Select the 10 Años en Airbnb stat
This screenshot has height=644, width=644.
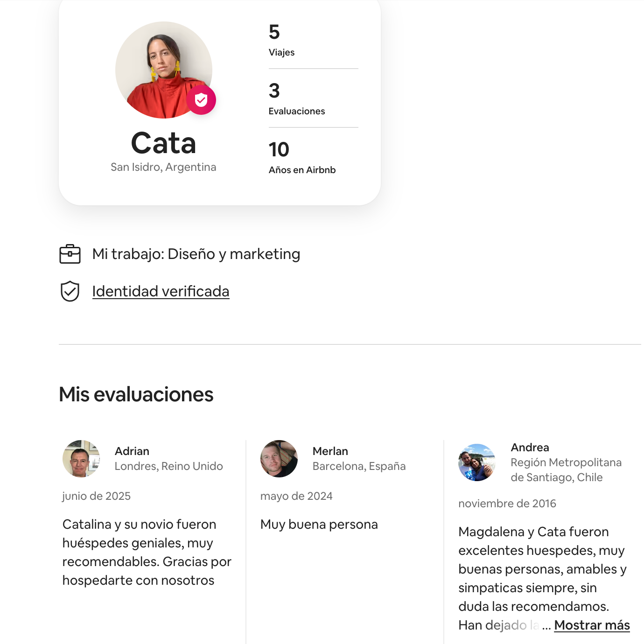click(x=313, y=158)
